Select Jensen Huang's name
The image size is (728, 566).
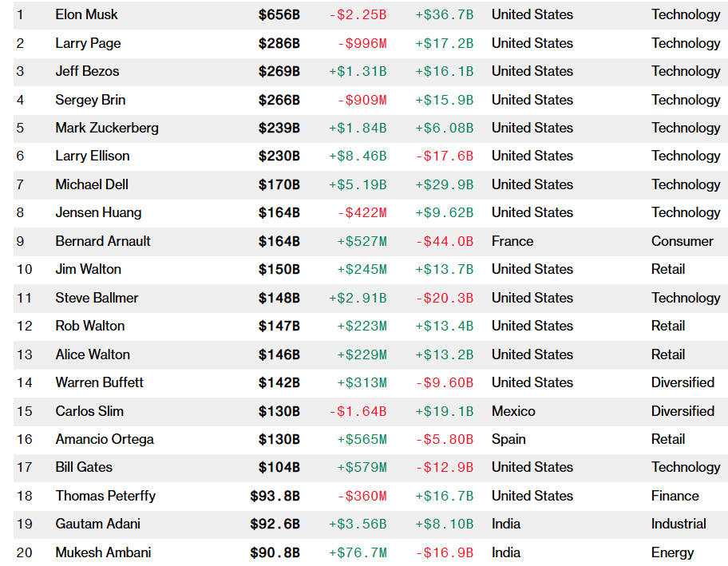point(98,212)
